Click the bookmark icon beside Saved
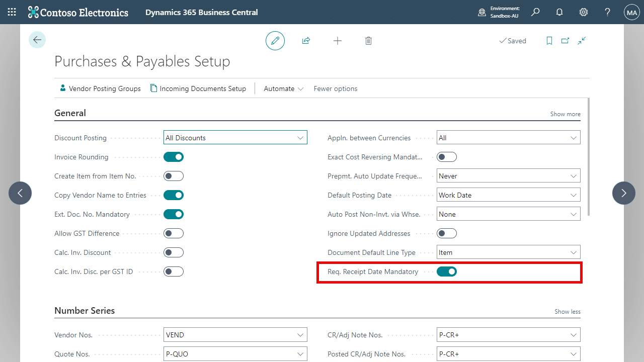Viewport: 644px width, 362px height. click(x=549, y=41)
